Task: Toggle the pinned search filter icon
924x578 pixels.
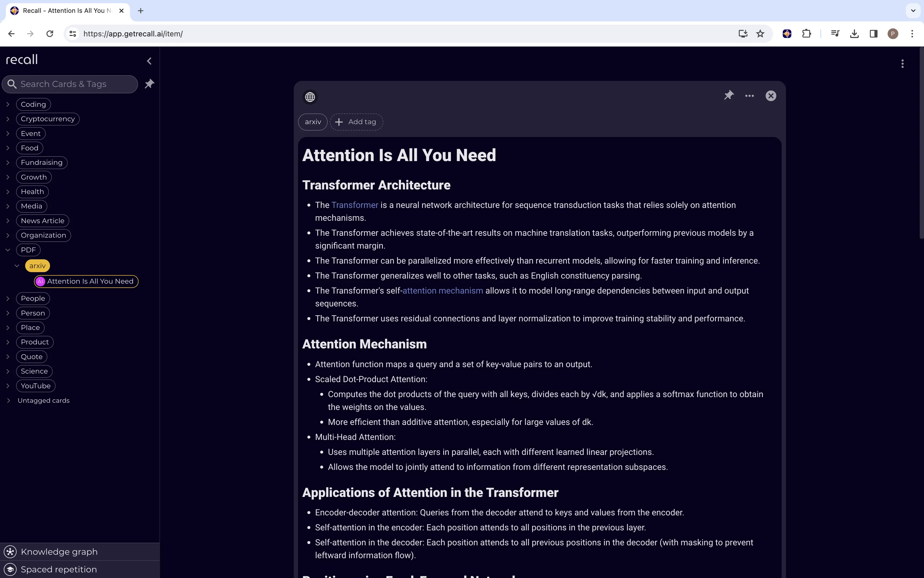Action: (x=149, y=84)
